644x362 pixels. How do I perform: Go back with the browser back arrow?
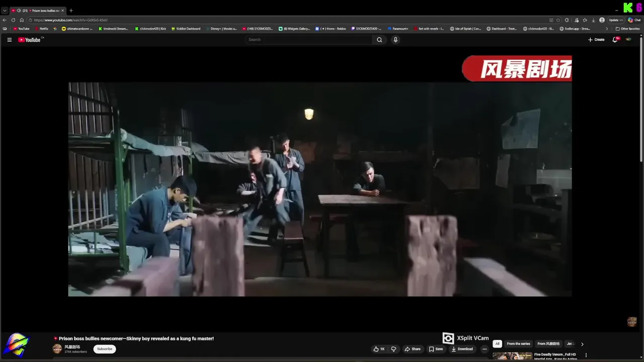pos(5,20)
